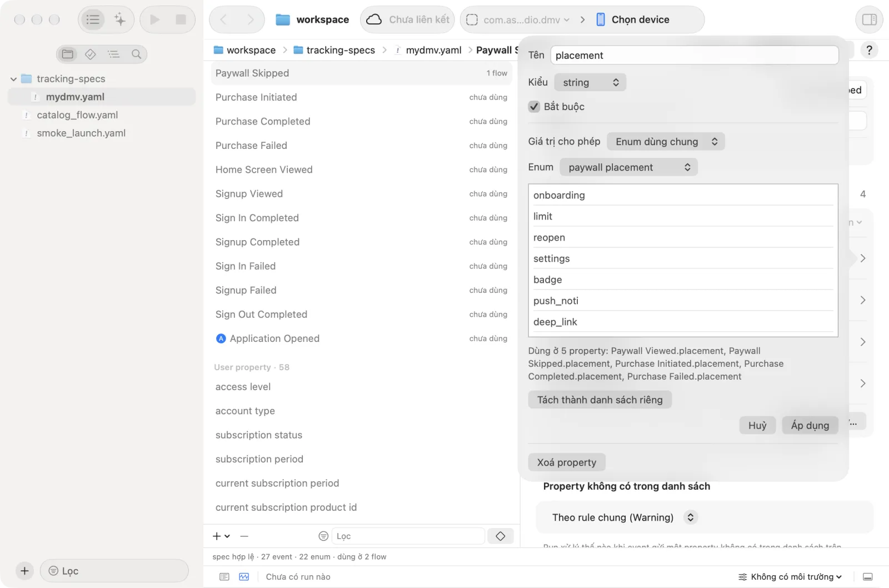Click Áp dụng to apply changes
889x588 pixels.
point(810,425)
